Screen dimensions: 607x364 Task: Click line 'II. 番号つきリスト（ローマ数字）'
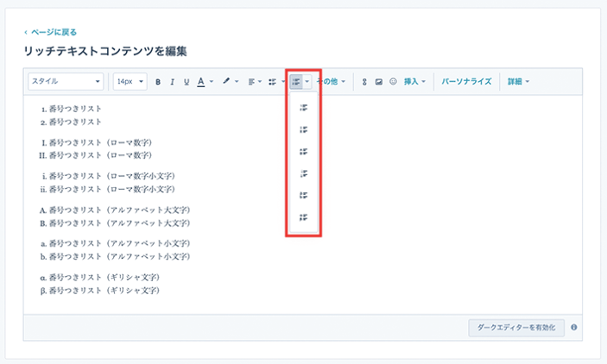(x=96, y=155)
